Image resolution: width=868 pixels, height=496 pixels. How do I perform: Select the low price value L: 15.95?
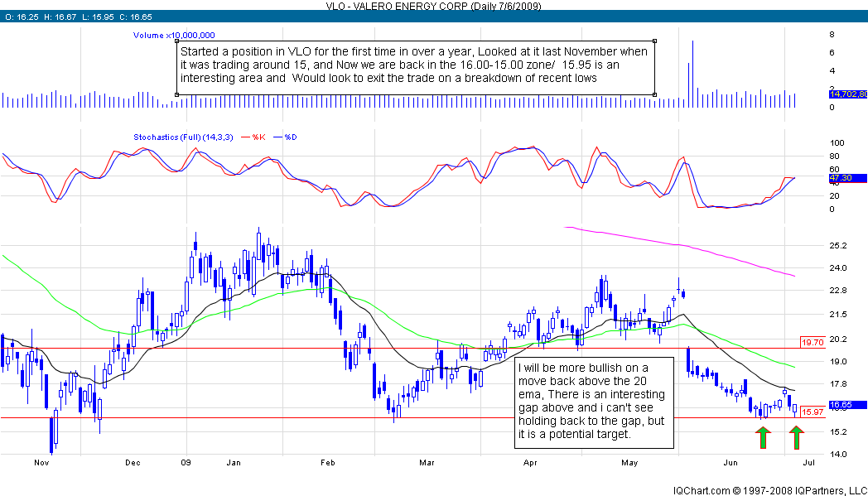pos(97,17)
